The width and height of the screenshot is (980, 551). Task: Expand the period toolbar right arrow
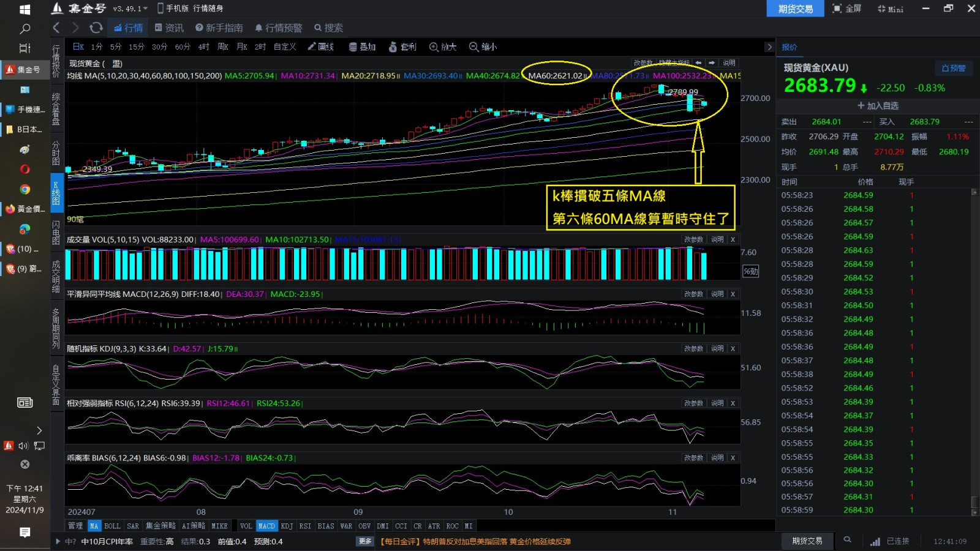[769, 47]
